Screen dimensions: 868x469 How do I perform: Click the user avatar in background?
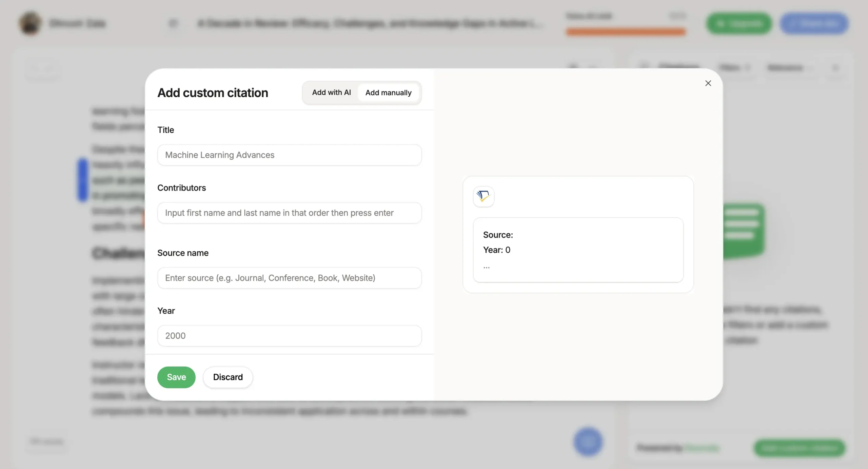point(30,23)
